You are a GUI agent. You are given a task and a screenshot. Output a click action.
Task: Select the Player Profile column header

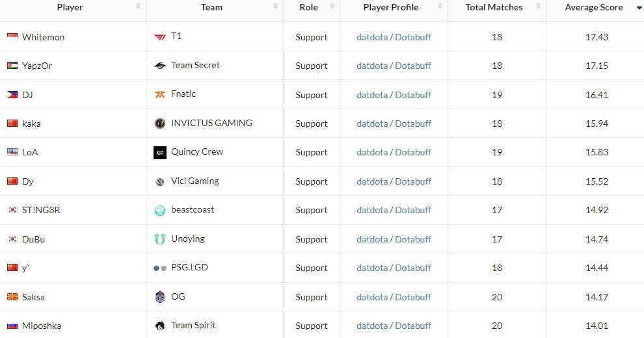pos(391,7)
